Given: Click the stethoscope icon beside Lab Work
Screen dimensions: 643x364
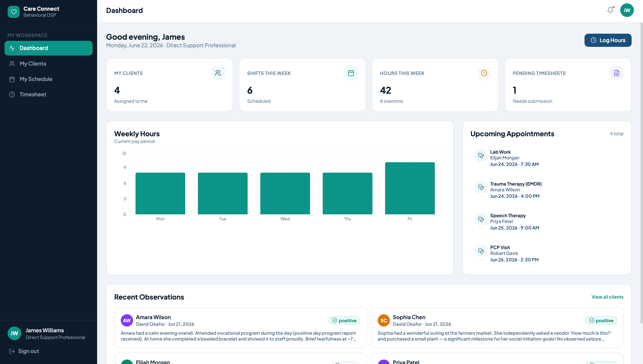Looking at the screenshot, I should 481,155.
